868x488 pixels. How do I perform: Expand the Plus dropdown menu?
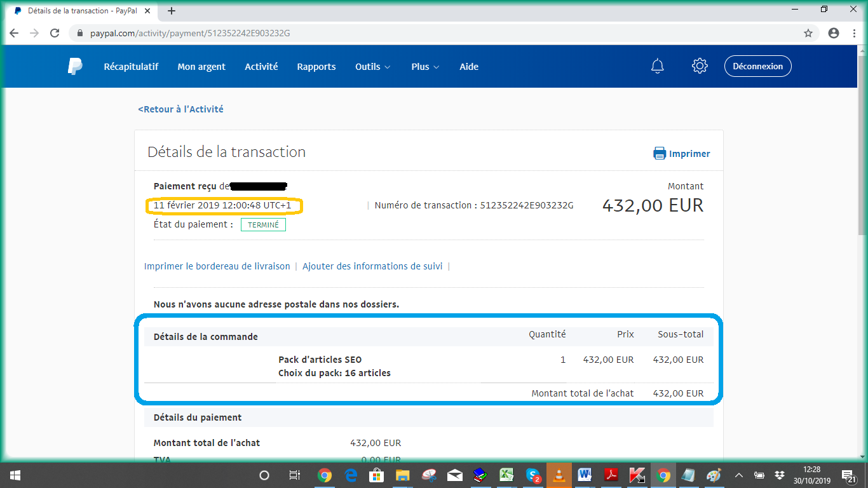tap(424, 67)
